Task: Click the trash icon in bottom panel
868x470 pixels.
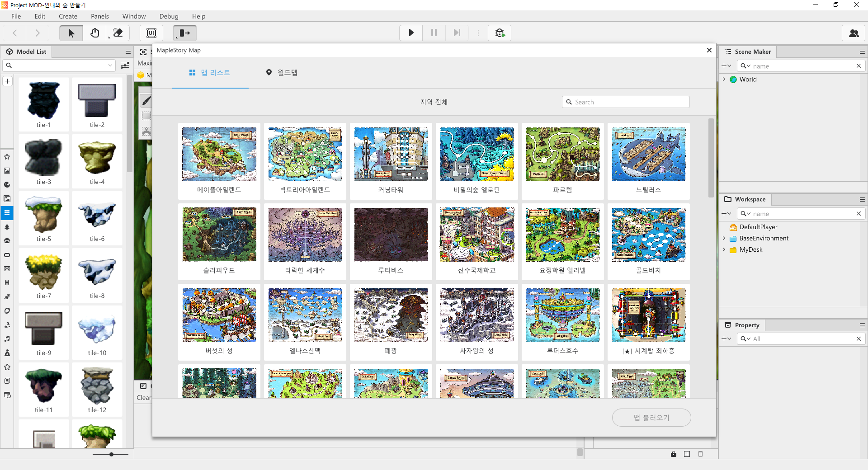Action: [700, 454]
